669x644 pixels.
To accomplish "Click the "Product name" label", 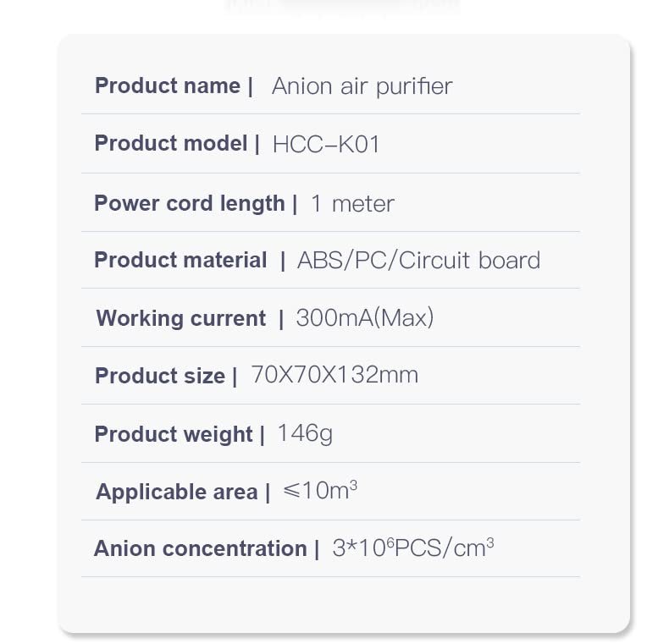I will tap(168, 86).
